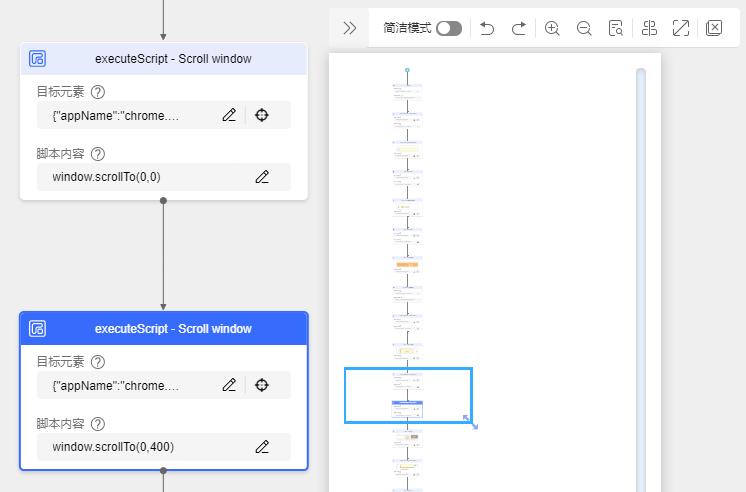Viewport: 746px width, 492px height.
Task: Click the auto-layout align icon
Action: pyautogui.click(x=649, y=28)
